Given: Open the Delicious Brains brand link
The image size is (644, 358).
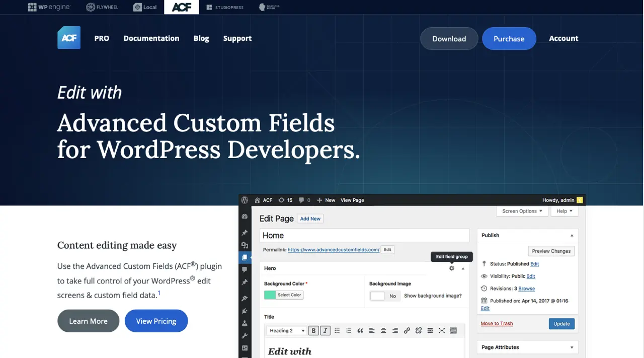Looking at the screenshot, I should pos(269,7).
